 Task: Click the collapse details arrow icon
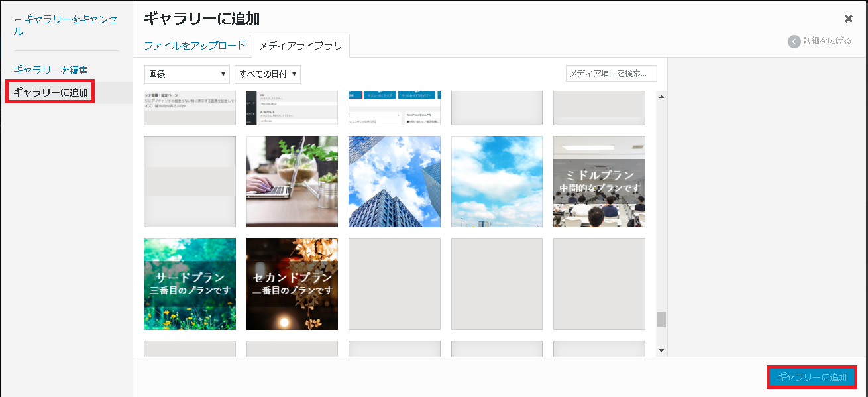point(794,41)
